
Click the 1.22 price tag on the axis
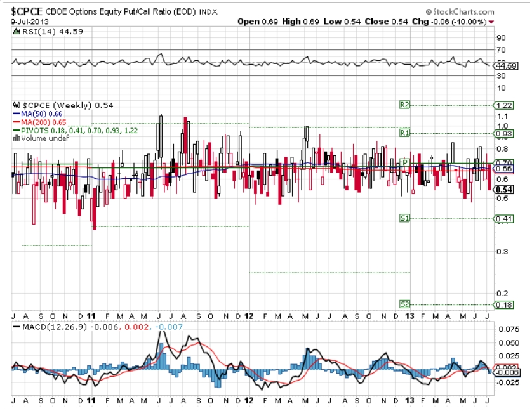click(504, 105)
